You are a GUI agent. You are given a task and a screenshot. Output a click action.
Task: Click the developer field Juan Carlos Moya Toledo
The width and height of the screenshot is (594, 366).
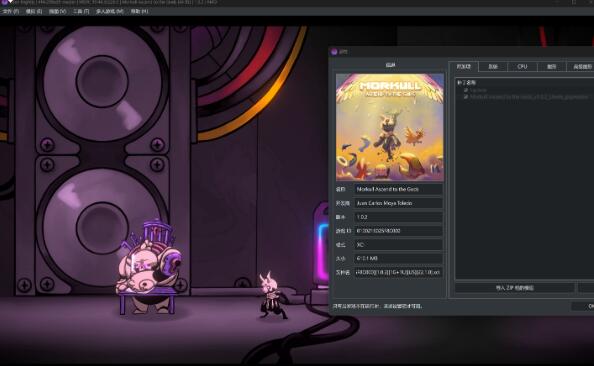point(398,203)
